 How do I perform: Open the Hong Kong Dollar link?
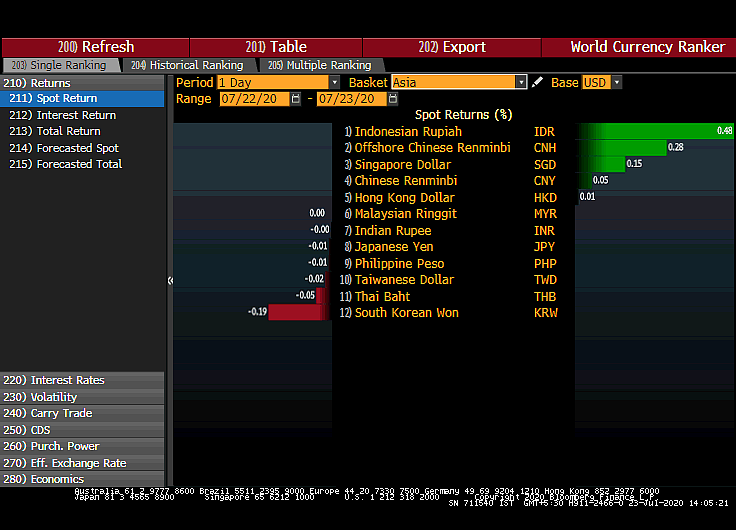click(405, 197)
